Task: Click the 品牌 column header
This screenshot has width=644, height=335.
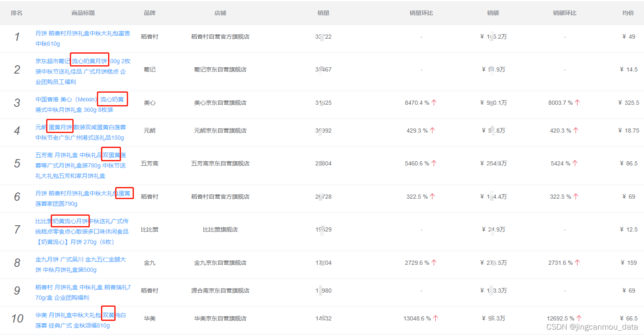Action: [x=150, y=13]
